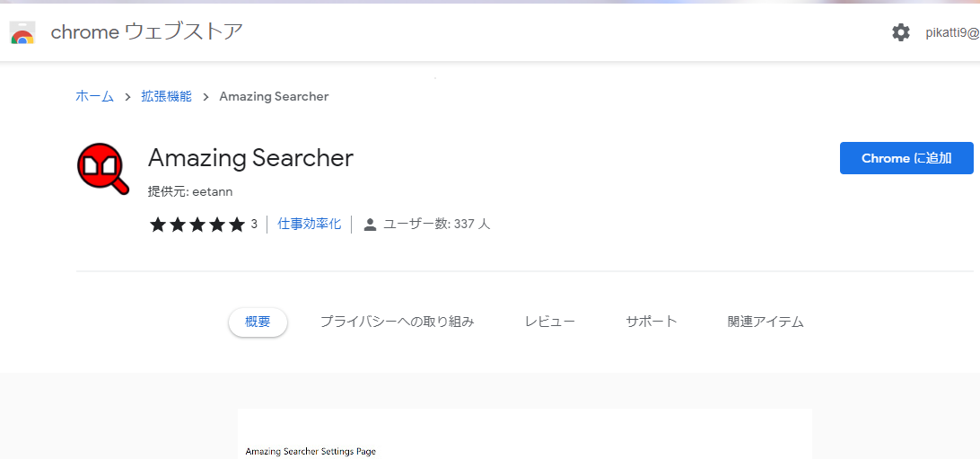This screenshot has height=459, width=980.
Task: Open settings via the gear icon
Action: coord(901,32)
